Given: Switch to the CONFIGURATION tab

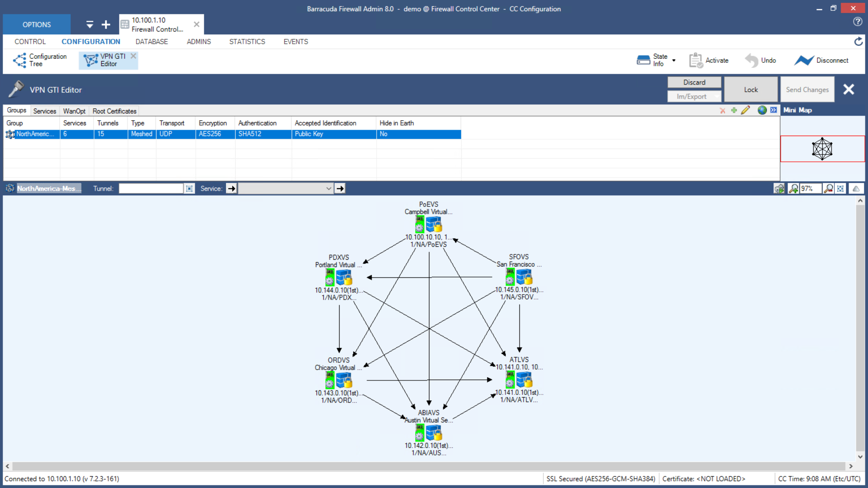Looking at the screenshot, I should (91, 42).
